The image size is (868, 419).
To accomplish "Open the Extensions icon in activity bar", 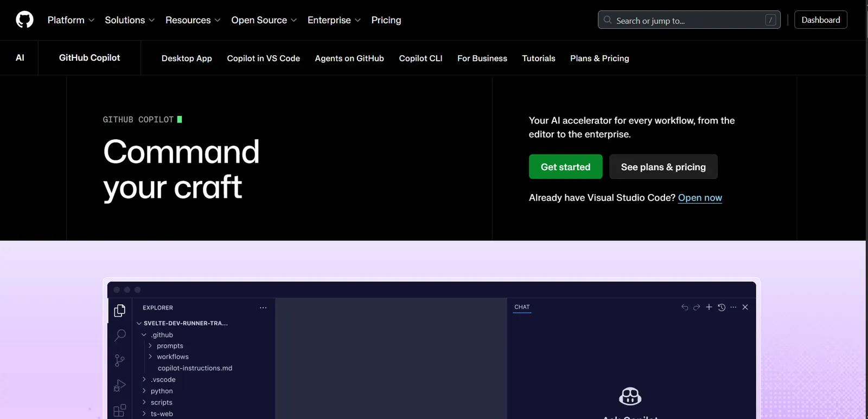I will [120, 410].
